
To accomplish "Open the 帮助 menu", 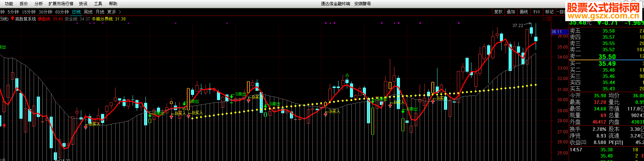I will (x=113, y=3).
